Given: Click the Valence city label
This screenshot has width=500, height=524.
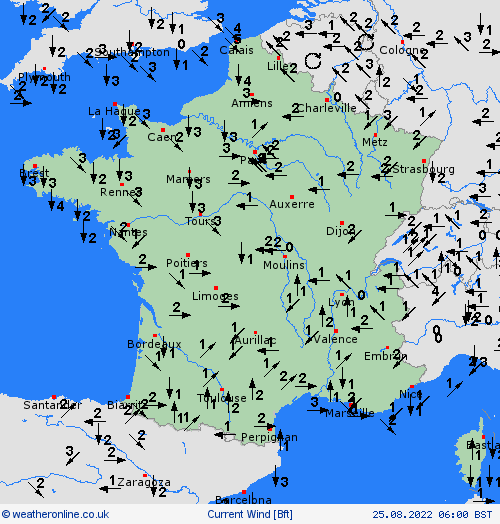Looking at the screenshot, I should [x=336, y=340].
